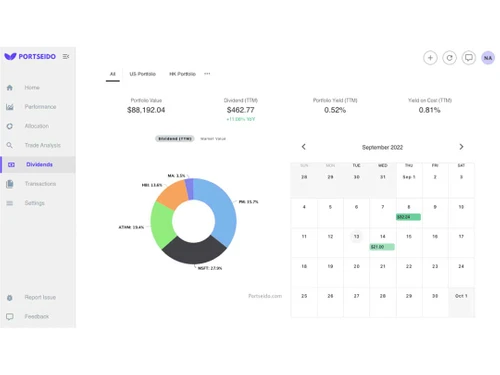500x375 pixels.
Task: Click the Performance chart icon
Action: point(10,107)
